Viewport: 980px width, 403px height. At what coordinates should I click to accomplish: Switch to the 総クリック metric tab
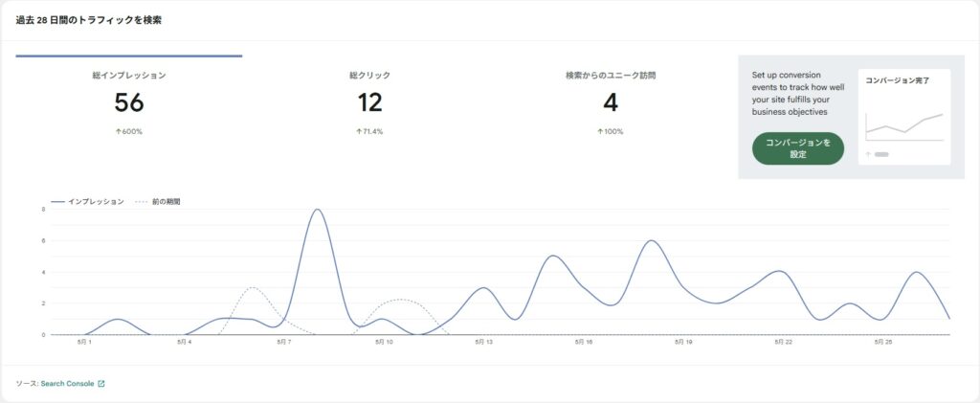[369, 101]
